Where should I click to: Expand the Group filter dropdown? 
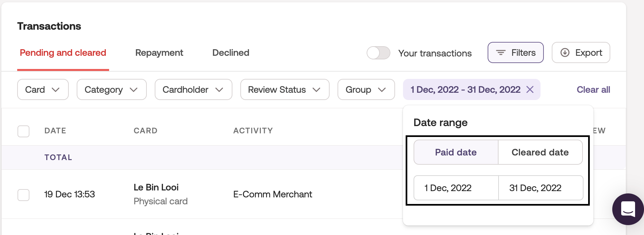[x=366, y=89]
